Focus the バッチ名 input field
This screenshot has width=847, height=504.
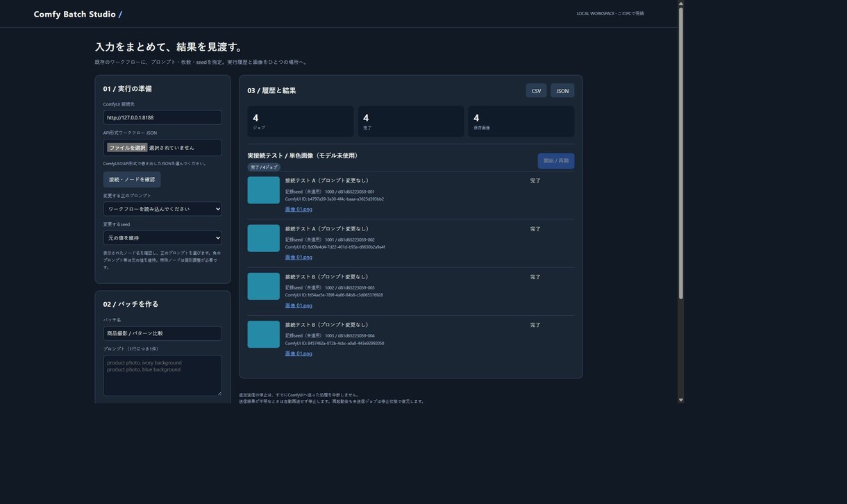click(x=162, y=334)
